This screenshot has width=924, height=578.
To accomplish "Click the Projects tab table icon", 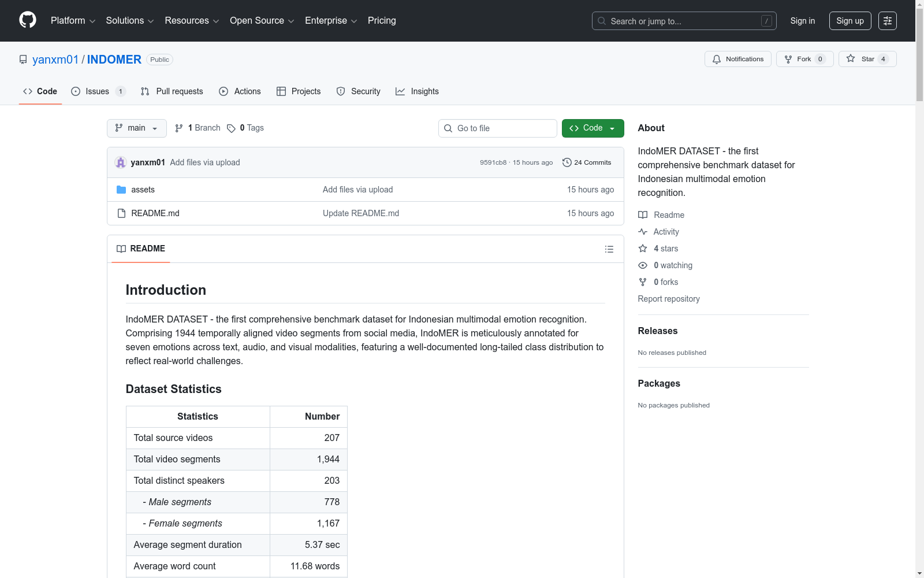I will [x=281, y=91].
